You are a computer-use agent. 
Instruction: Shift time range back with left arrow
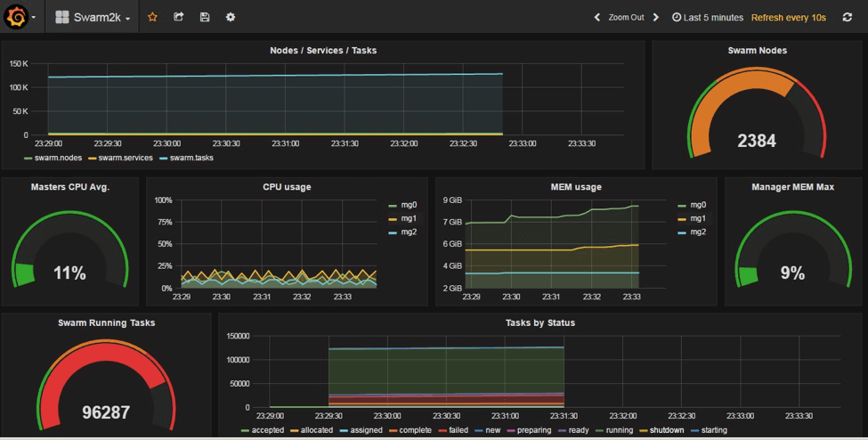pos(597,17)
